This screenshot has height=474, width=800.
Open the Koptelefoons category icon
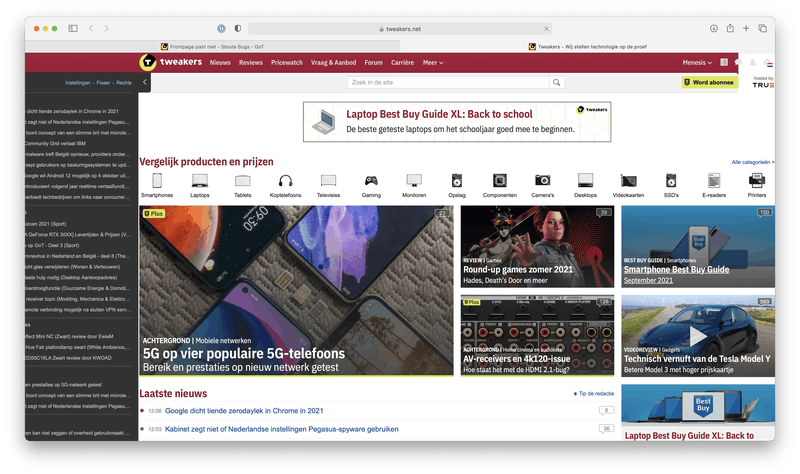[285, 181]
